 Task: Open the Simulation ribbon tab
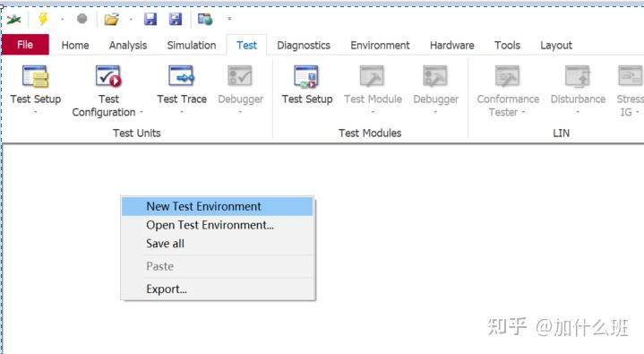[x=192, y=45]
